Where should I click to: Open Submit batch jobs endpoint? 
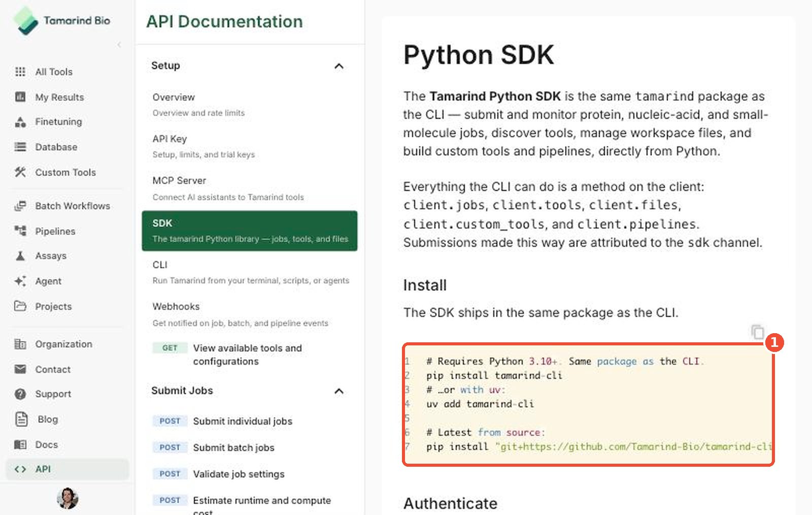click(249, 447)
